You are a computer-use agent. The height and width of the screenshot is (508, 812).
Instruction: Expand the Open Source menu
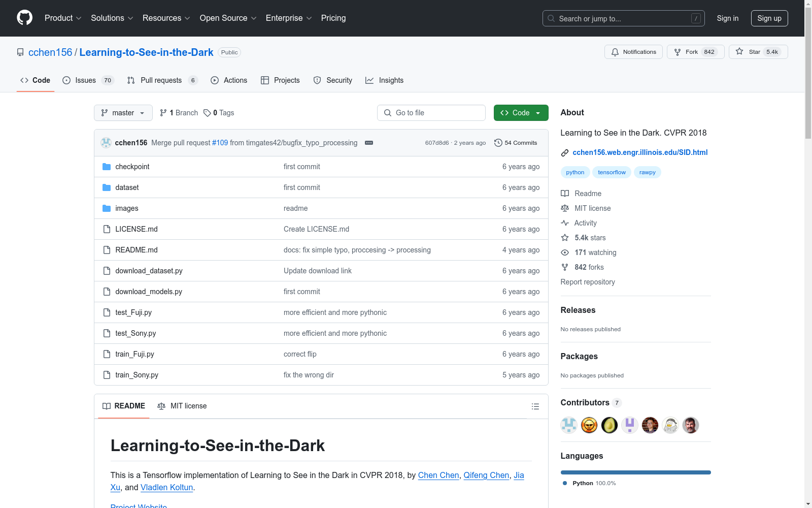pos(228,18)
